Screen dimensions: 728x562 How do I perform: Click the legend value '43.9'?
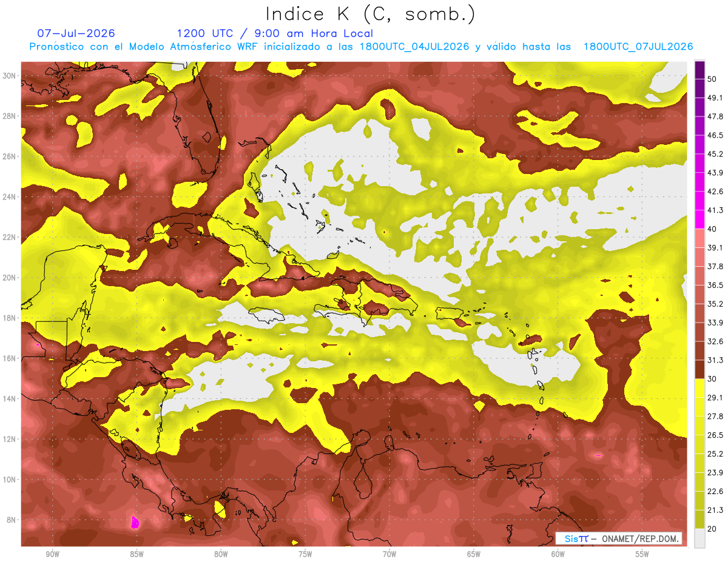(x=715, y=173)
